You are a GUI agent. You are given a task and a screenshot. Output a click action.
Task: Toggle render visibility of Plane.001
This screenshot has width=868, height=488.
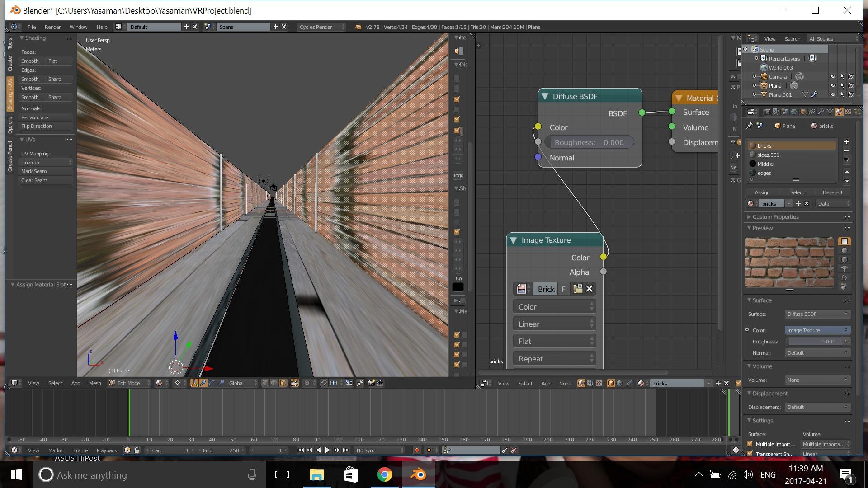point(851,95)
